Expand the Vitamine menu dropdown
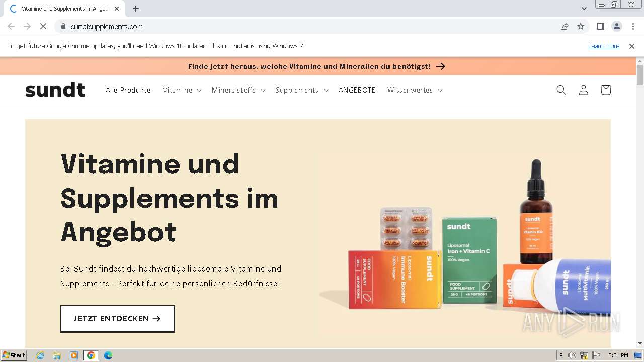 [182, 90]
